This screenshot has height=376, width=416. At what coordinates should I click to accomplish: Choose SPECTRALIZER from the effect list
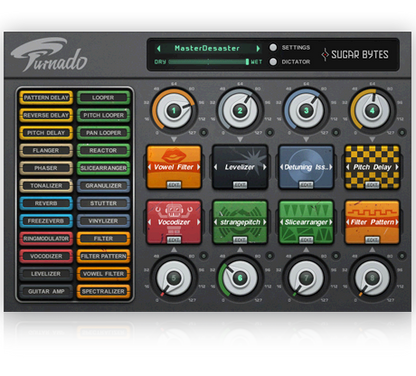[103, 291]
